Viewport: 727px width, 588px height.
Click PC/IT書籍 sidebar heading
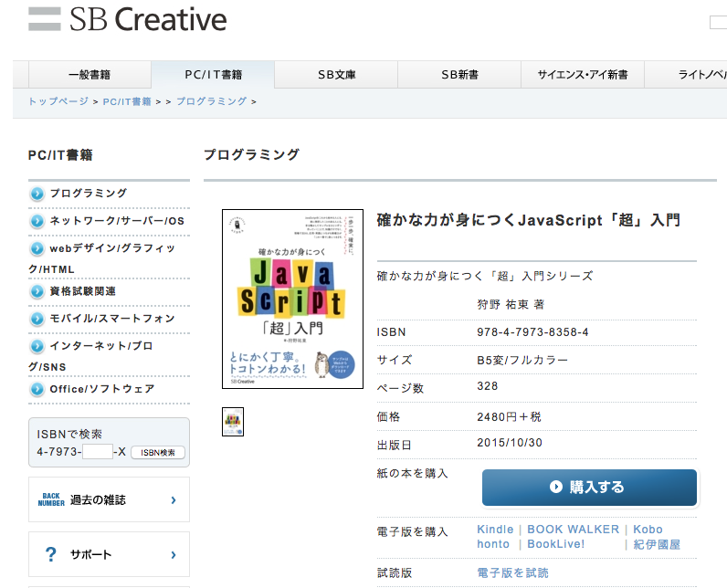click(x=60, y=155)
